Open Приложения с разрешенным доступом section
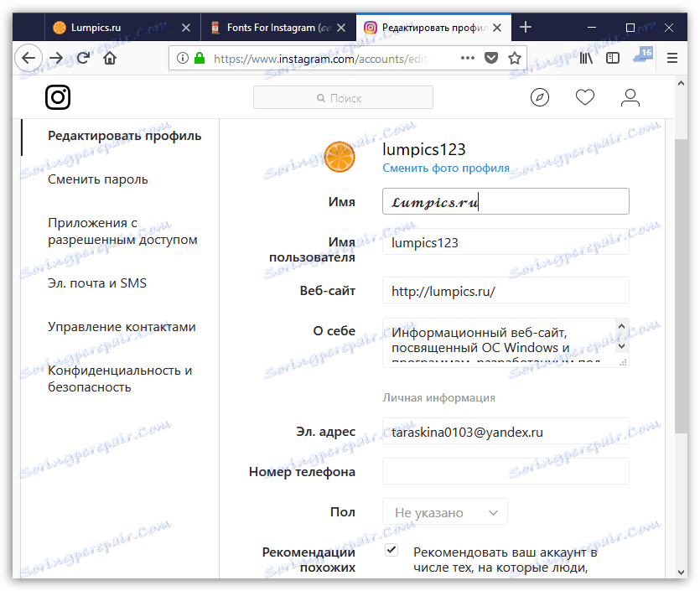The image size is (700, 591). 122,231
